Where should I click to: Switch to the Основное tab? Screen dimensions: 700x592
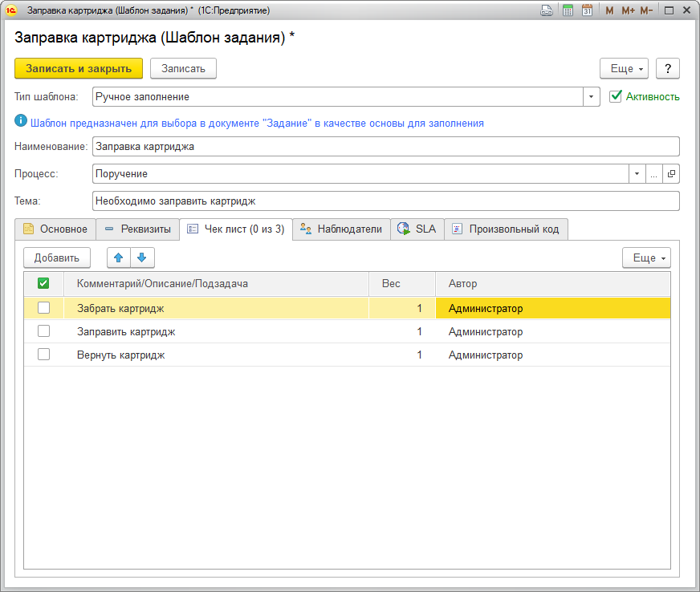click(x=55, y=229)
